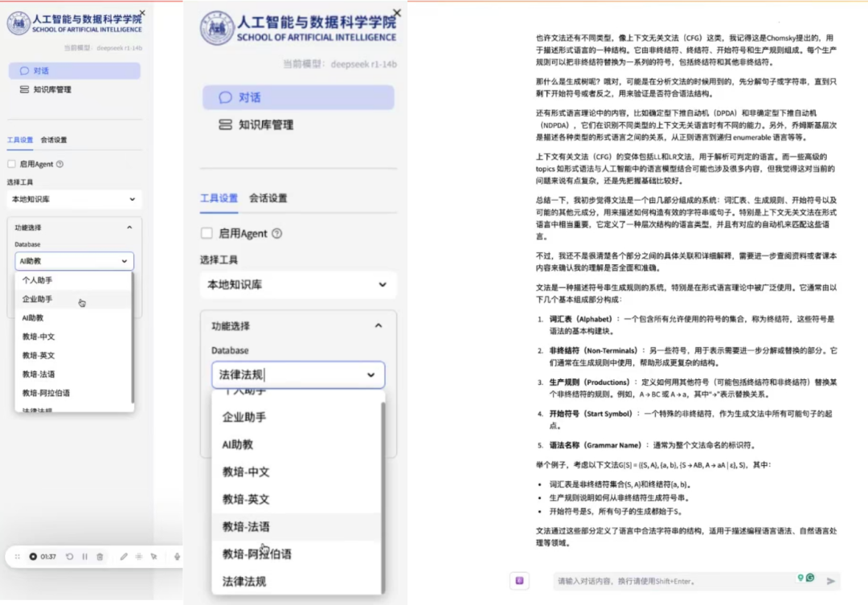Delete the recording using the trash icon

100,556
